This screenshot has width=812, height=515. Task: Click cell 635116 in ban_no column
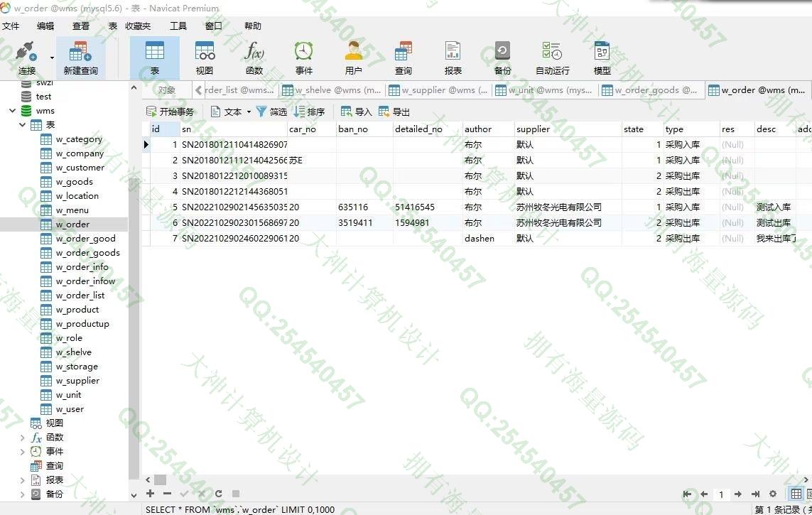tap(364, 207)
